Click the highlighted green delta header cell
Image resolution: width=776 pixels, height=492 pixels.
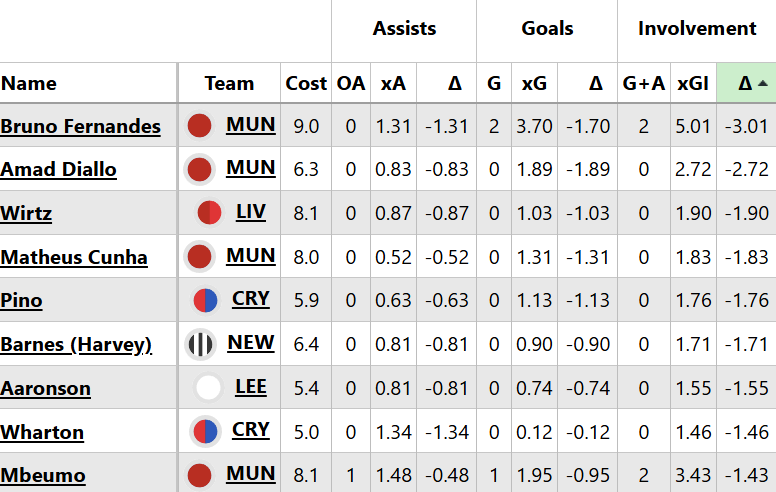point(746,84)
